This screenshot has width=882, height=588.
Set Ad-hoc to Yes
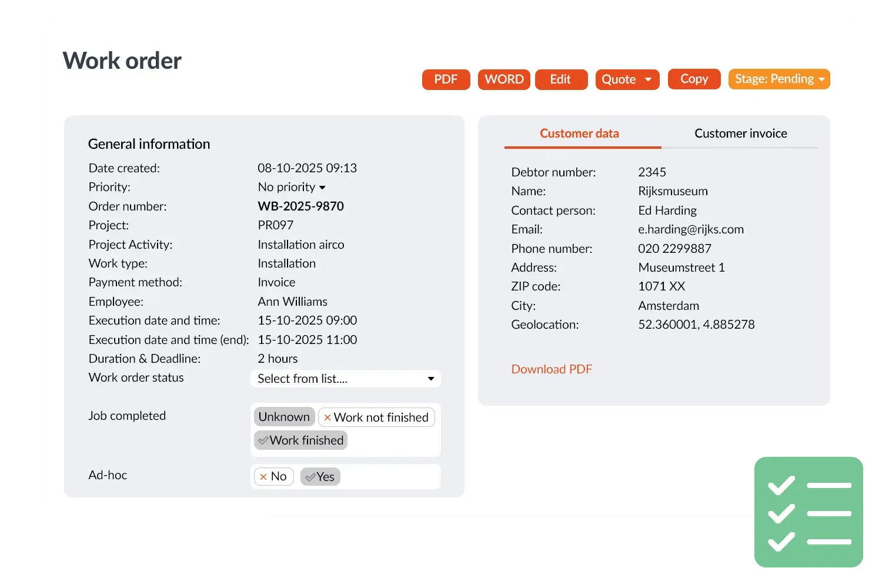pyautogui.click(x=320, y=477)
